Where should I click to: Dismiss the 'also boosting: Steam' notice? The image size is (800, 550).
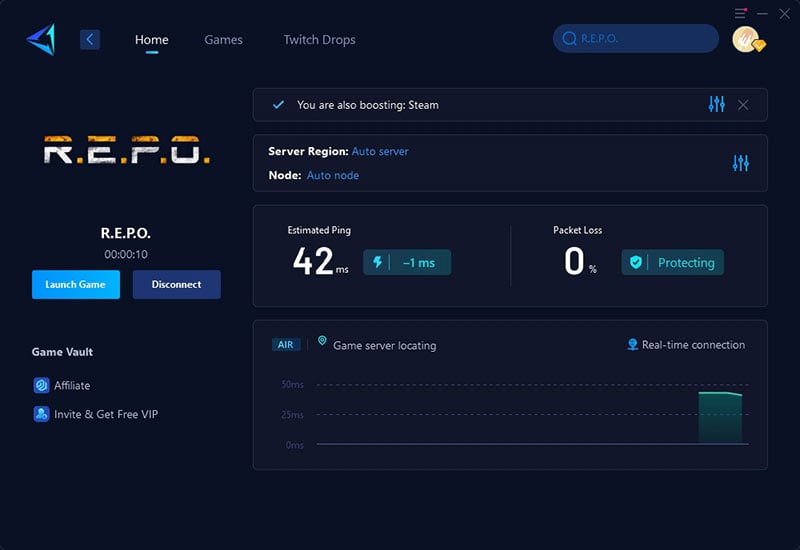click(x=743, y=105)
